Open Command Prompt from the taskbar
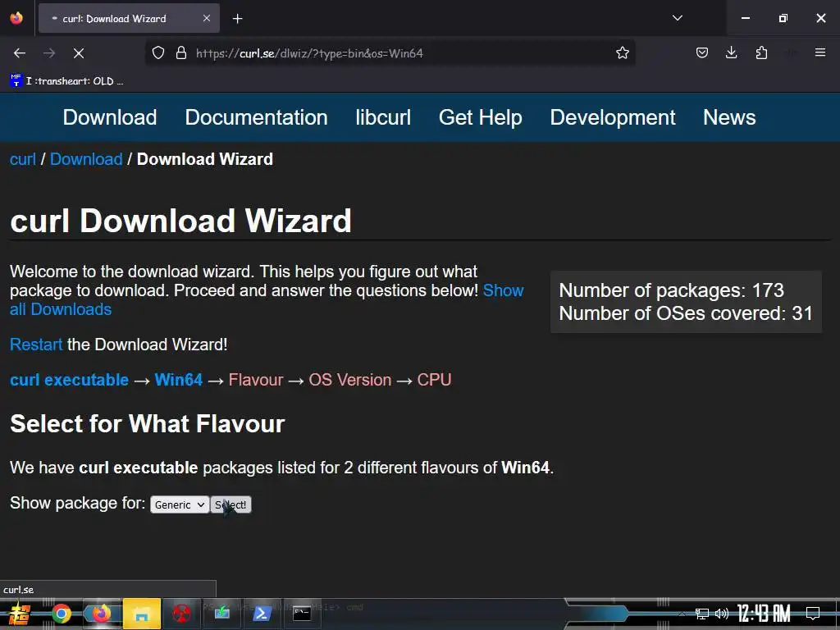Image resolution: width=840 pixels, height=630 pixels. tap(302, 614)
